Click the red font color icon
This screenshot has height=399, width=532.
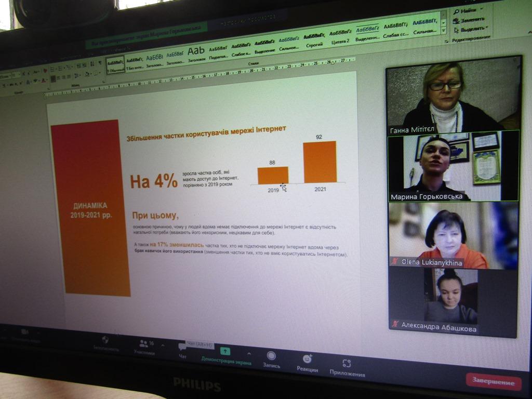(x=44, y=81)
